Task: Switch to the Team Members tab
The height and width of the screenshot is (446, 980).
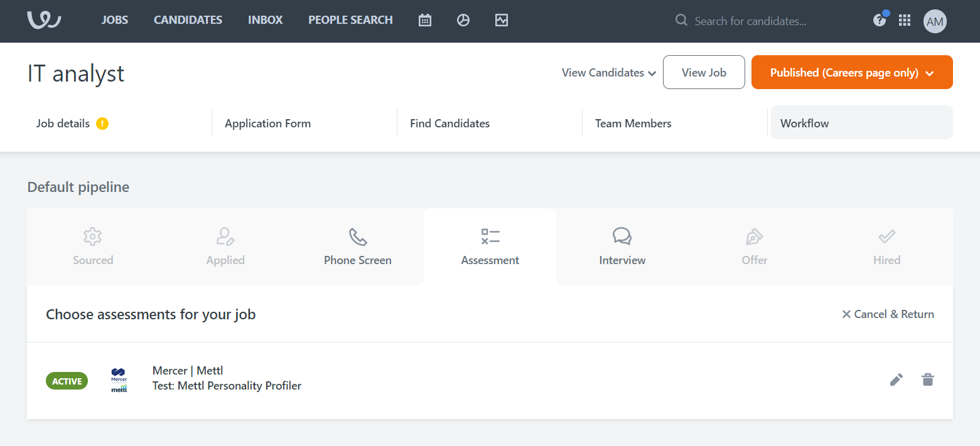Action: [675, 124]
